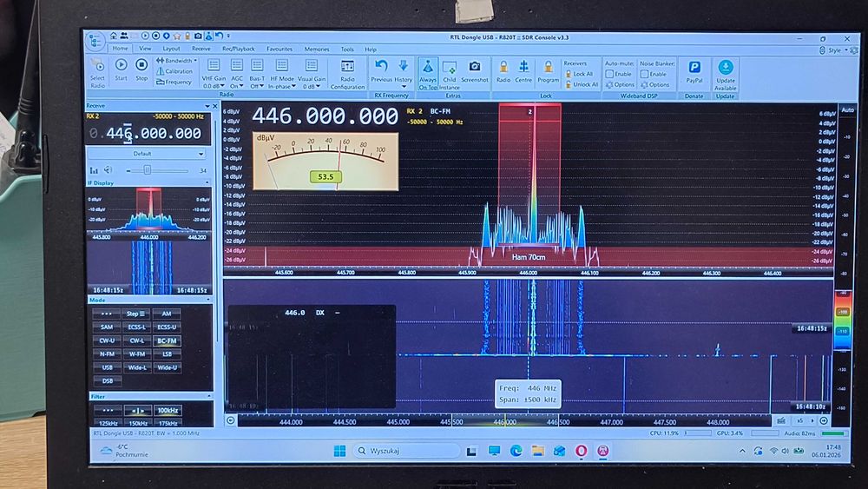
Task: Mute audio with speaker icon
Action: point(108,170)
